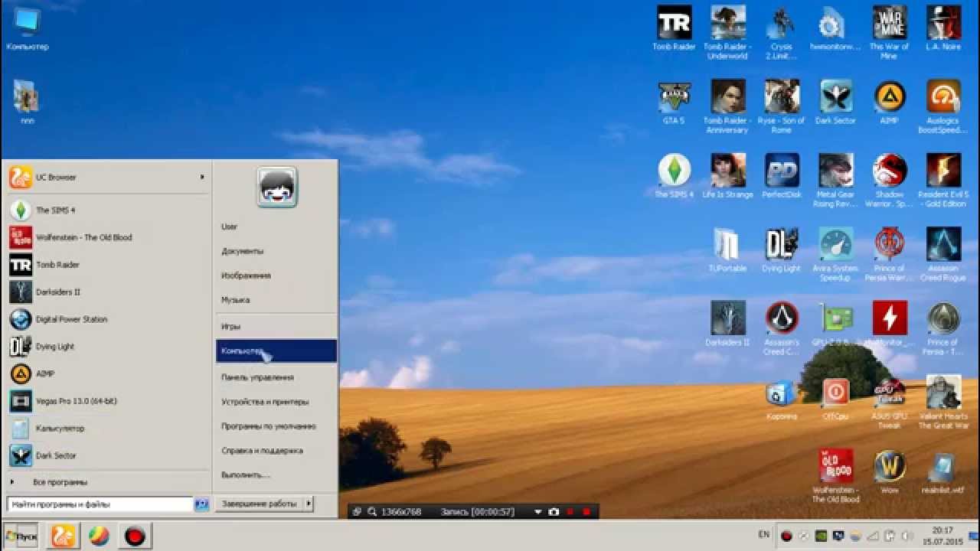Click the EN language indicator

coord(763,534)
